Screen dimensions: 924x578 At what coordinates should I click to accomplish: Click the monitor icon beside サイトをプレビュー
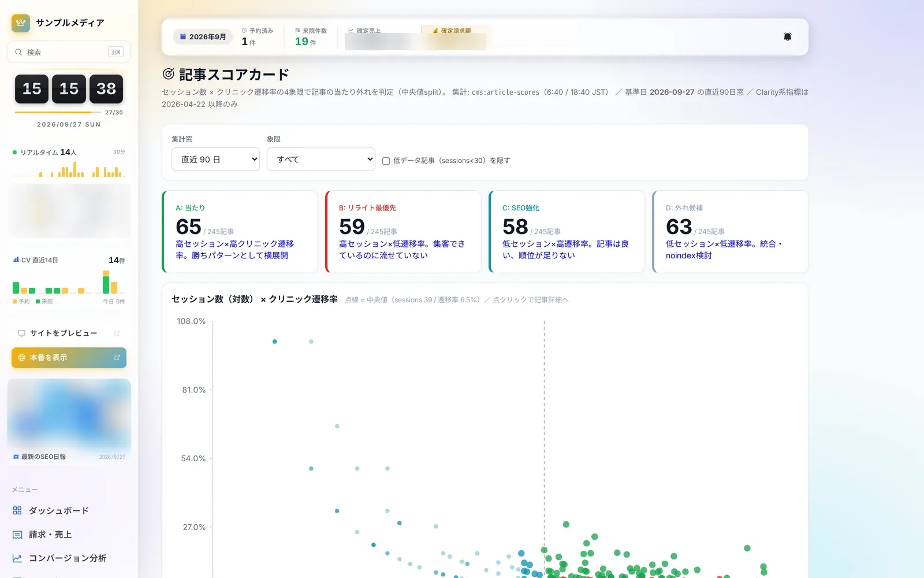point(21,334)
